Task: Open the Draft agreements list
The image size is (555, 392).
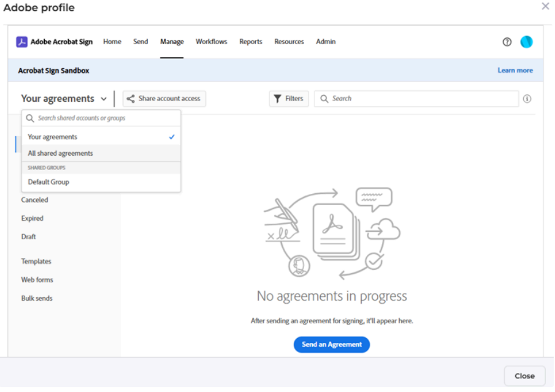Action: 28,237
